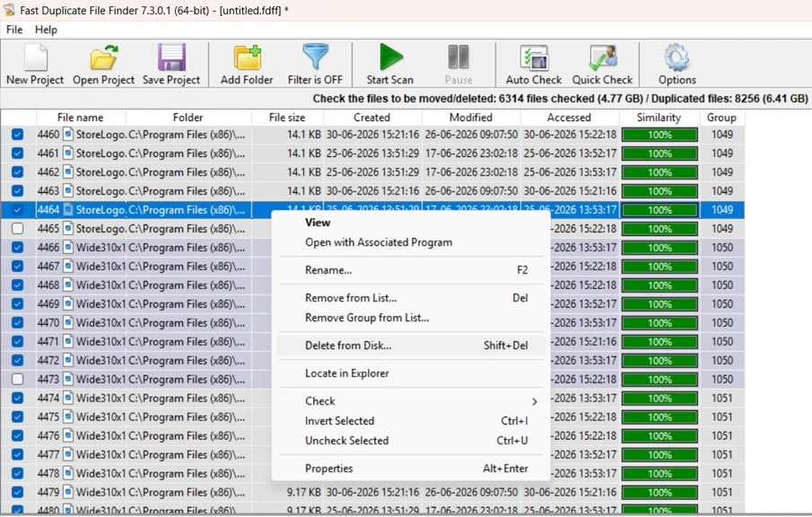Click file icon of row 4462
This screenshot has width=812, height=517.
point(68,172)
